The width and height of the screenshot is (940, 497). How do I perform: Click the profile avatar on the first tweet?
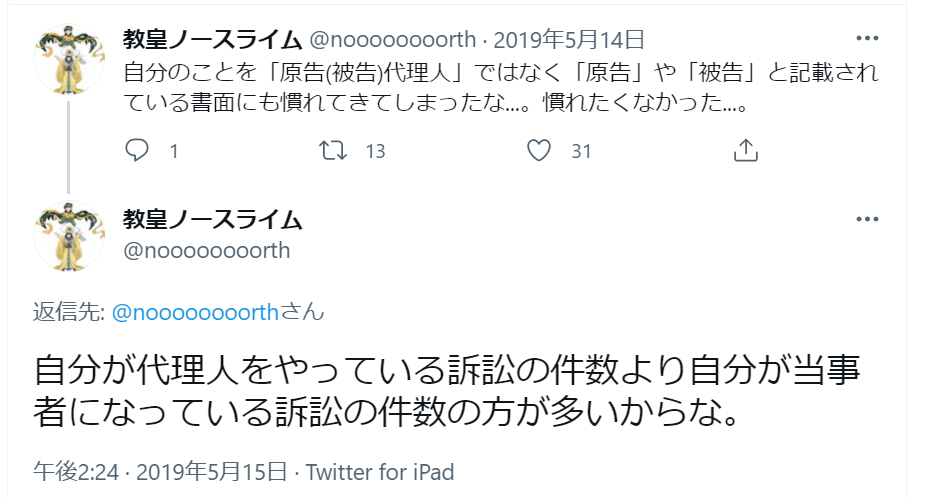point(69,59)
